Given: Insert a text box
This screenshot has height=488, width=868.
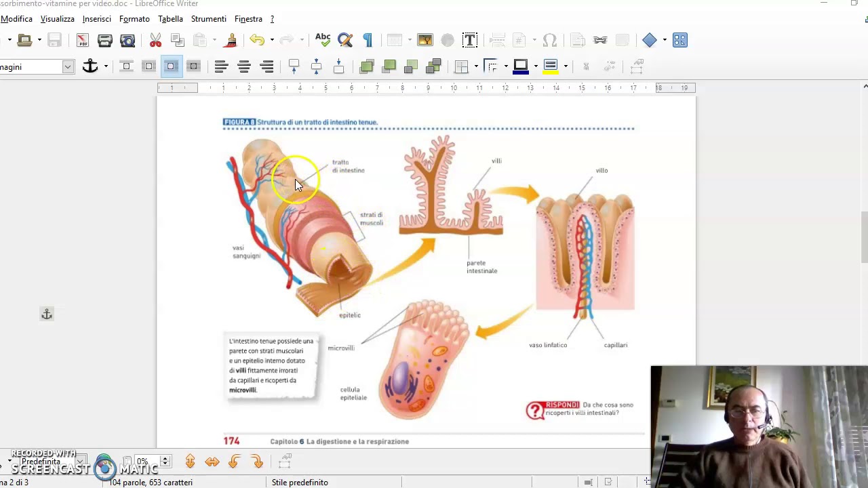Looking at the screenshot, I should pyautogui.click(x=469, y=41).
